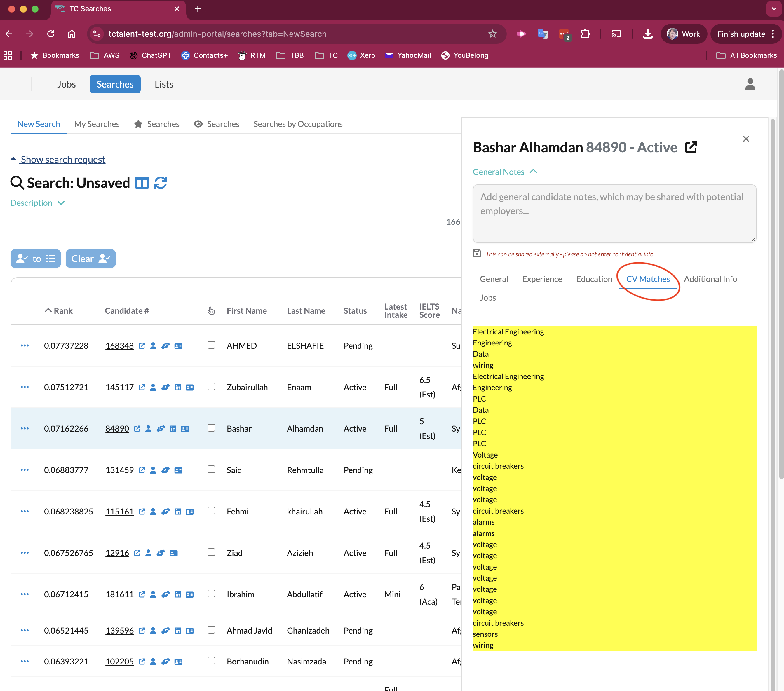The image size is (784, 691).
Task: Check the checkbox on Bashar Alhamdan's row
Action: 211,428
